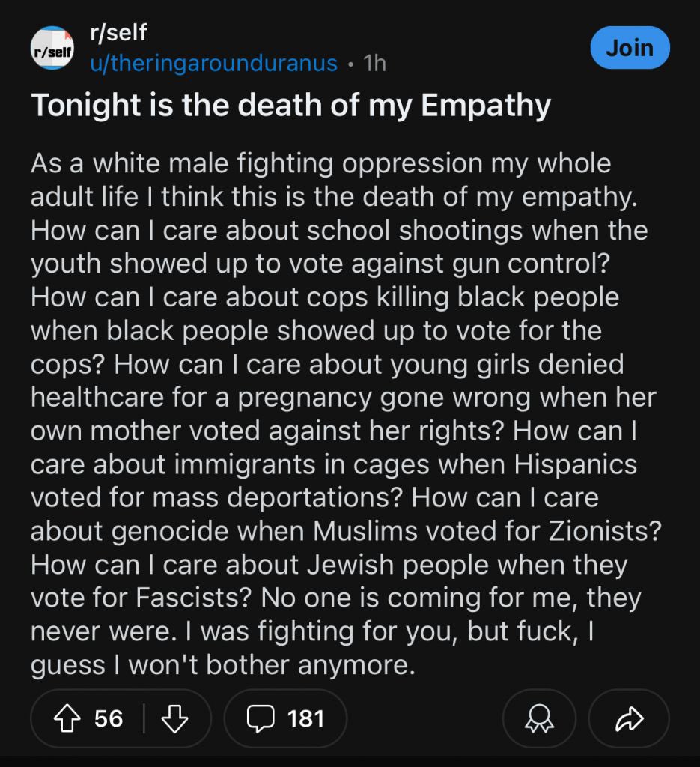The image size is (700, 767).
Task: Join the r/self community
Action: tap(629, 49)
